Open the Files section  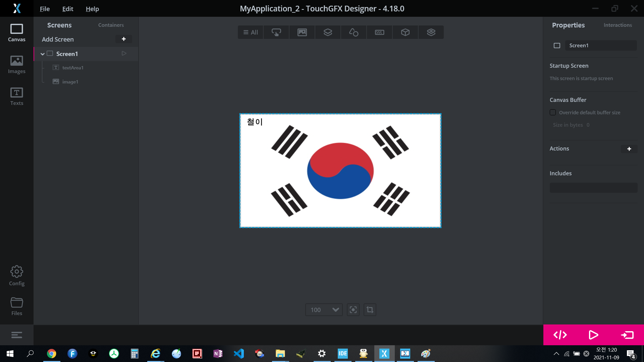click(16, 306)
